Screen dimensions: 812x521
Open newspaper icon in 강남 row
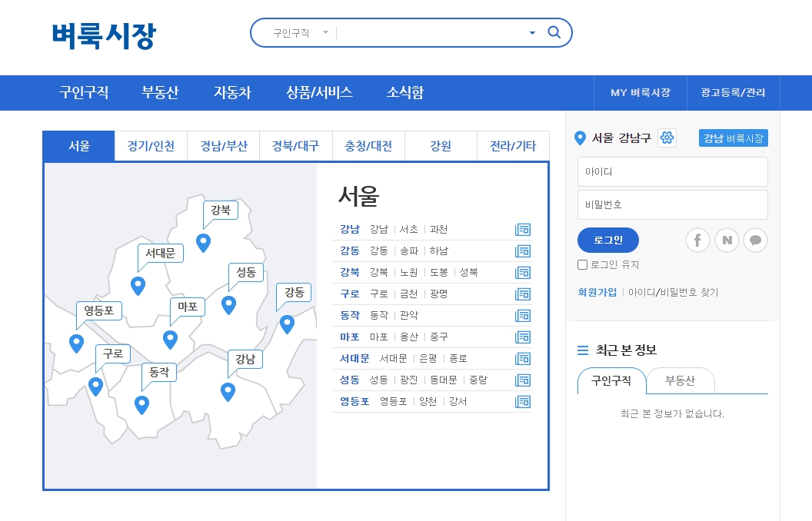click(x=523, y=230)
